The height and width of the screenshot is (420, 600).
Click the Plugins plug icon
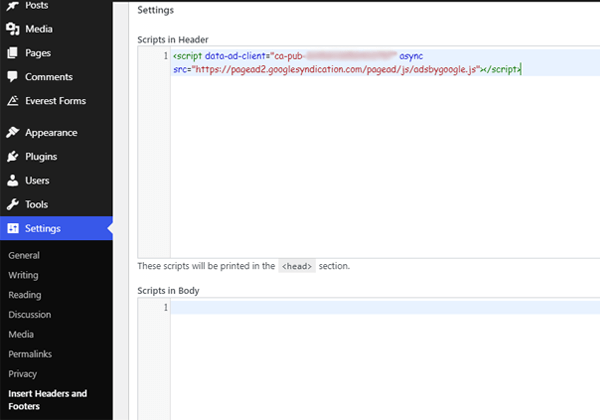click(x=13, y=156)
